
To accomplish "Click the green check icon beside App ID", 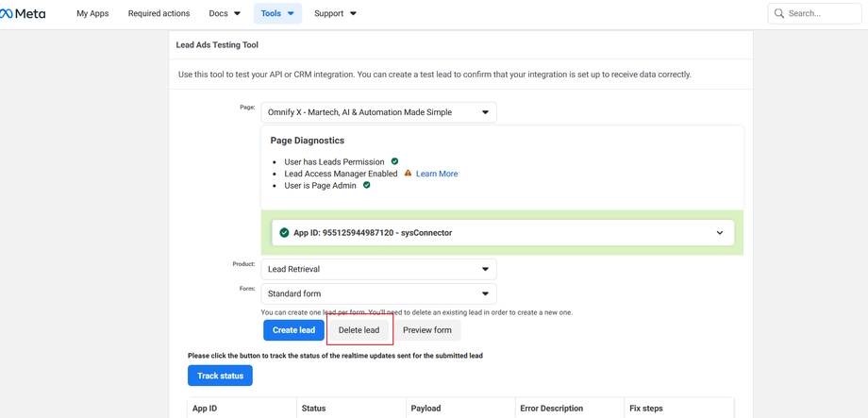I will pos(284,232).
